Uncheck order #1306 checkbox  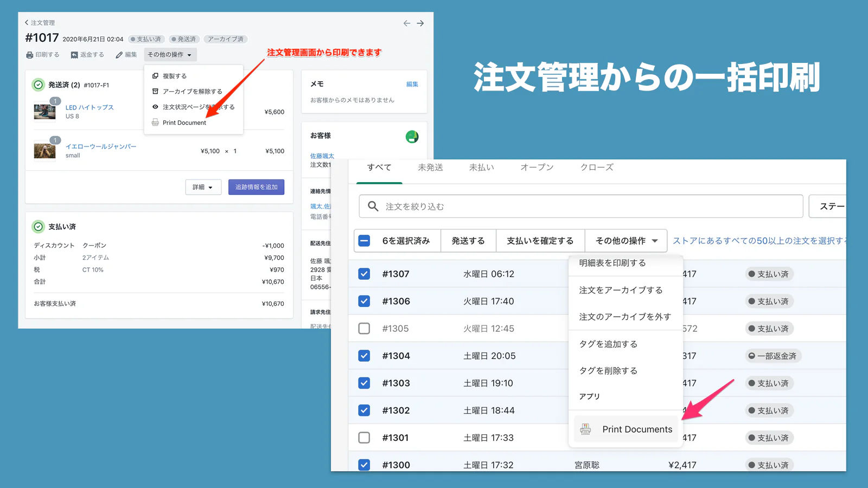(364, 301)
